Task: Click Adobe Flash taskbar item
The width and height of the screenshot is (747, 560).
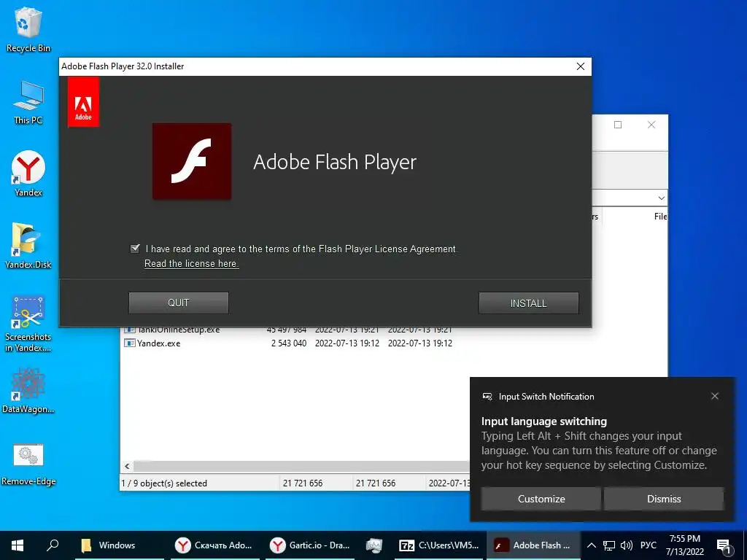Action: [533, 545]
